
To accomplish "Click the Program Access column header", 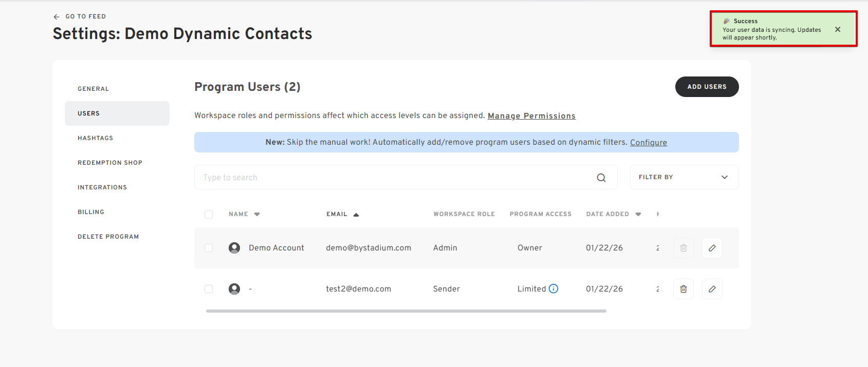I will coord(541,214).
